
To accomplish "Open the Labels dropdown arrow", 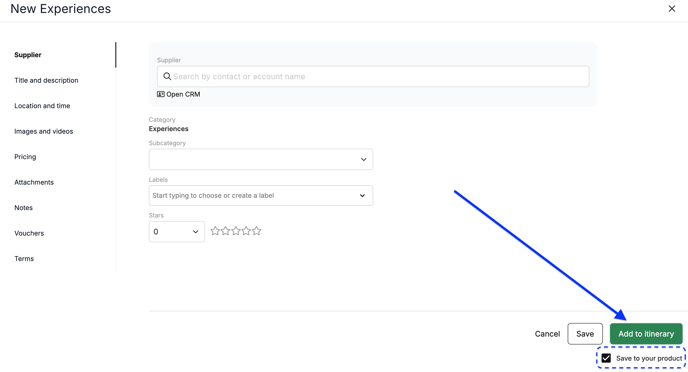I will click(362, 196).
